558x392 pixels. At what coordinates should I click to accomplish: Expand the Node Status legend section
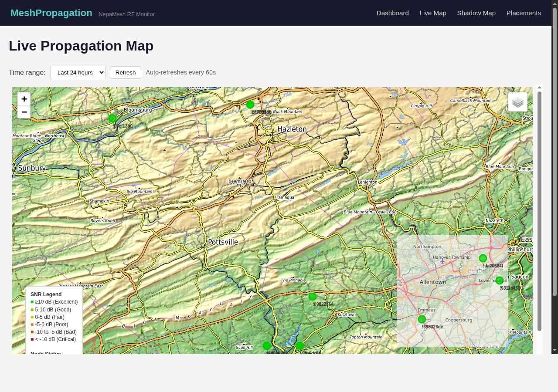pos(45,354)
